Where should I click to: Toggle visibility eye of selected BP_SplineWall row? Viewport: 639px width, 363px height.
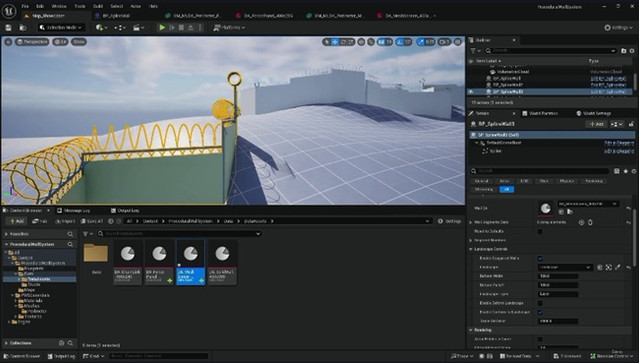pyautogui.click(x=472, y=92)
